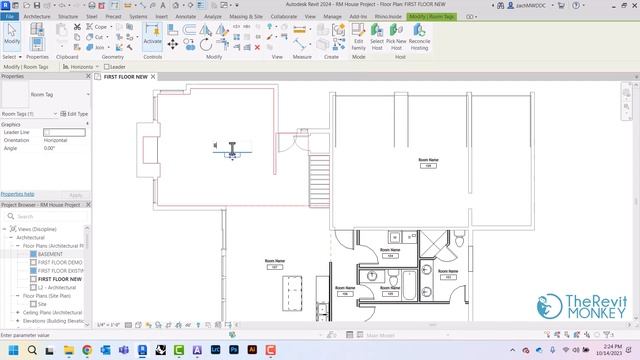Open Google Chrome from the taskbar

pos(87,350)
